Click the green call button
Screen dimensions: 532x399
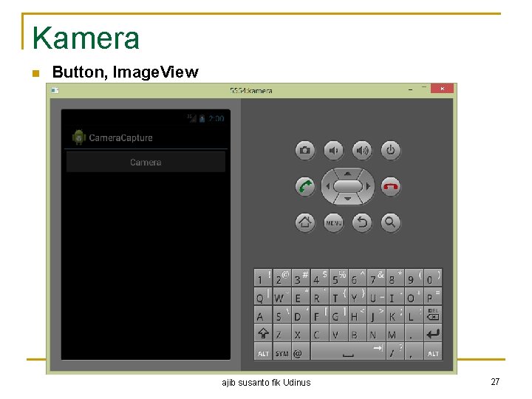coord(305,187)
